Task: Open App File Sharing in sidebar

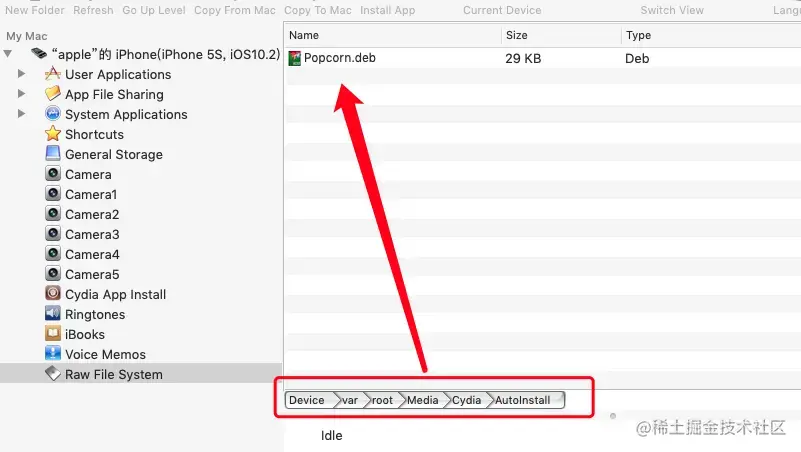Action: coord(114,94)
